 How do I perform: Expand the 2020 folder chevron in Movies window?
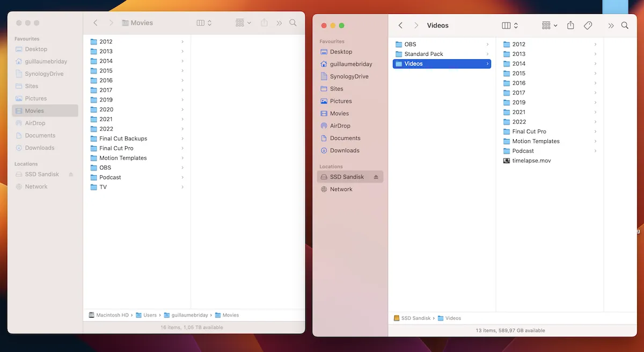tap(182, 110)
